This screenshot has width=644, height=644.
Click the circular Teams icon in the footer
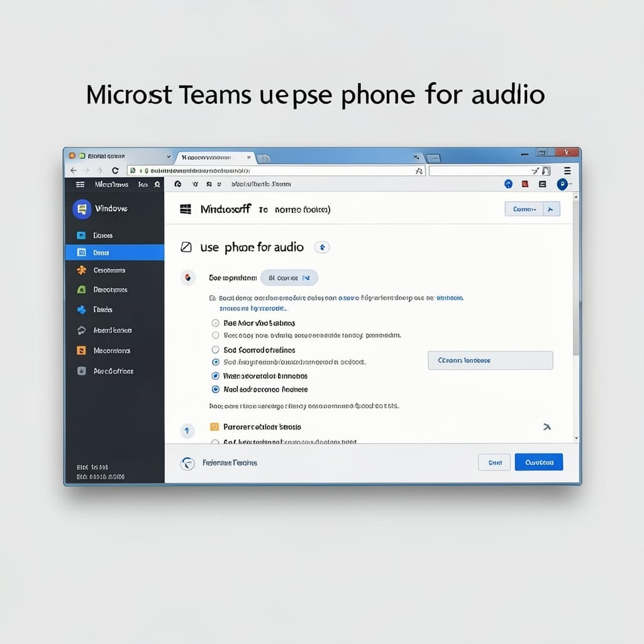click(187, 464)
